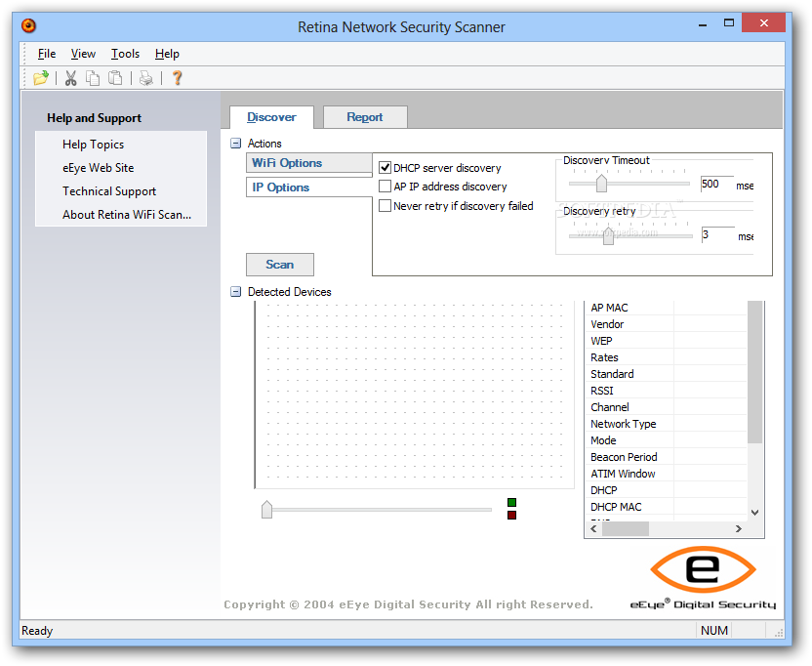Click the Cut scissors toolbar icon
812x666 pixels.
click(x=71, y=78)
